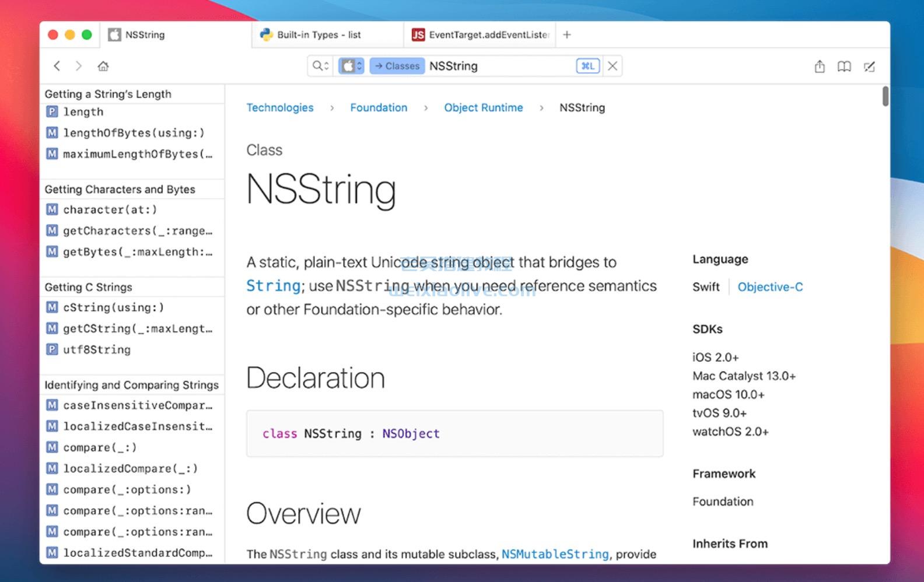Viewport: 924px width, 582px height.
Task: Select Swift language option
Action: (706, 287)
